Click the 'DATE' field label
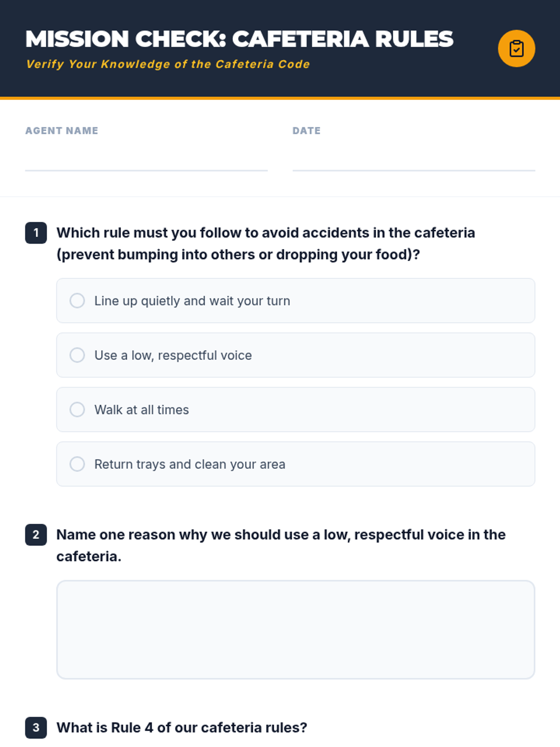This screenshot has height=747, width=560. 307,131
